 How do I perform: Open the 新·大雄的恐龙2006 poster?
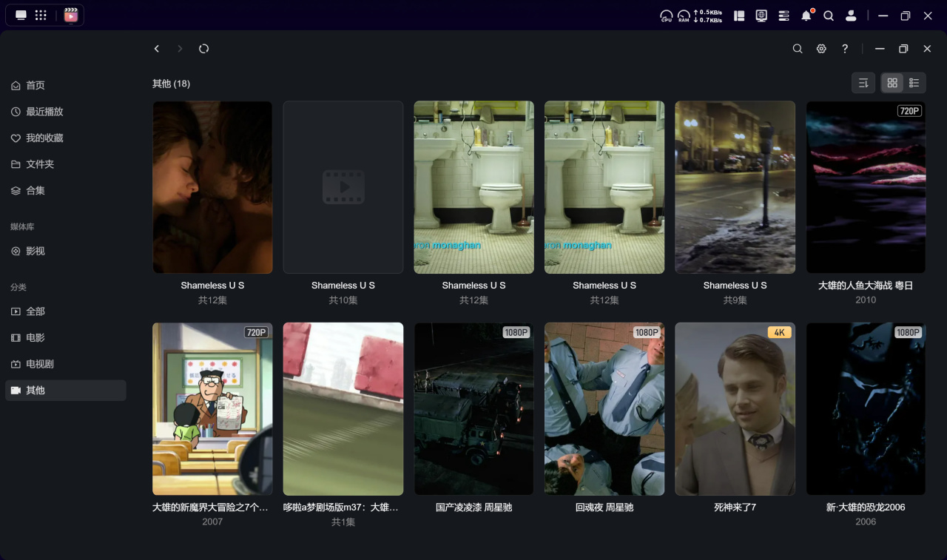click(866, 409)
